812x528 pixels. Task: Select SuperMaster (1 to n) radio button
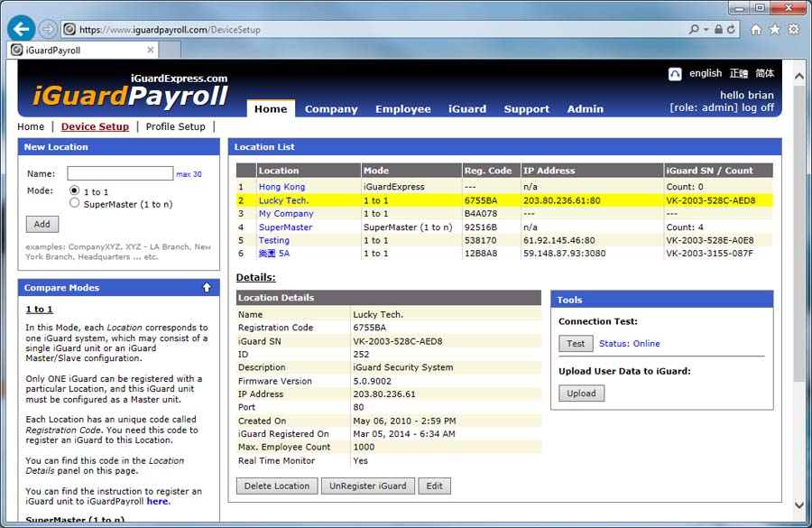(75, 203)
